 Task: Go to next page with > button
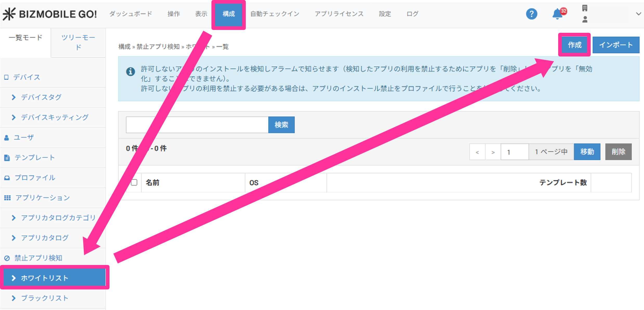(493, 152)
